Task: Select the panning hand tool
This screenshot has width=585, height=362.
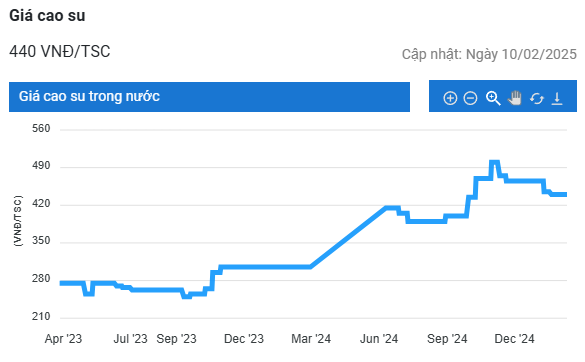Action: [514, 98]
